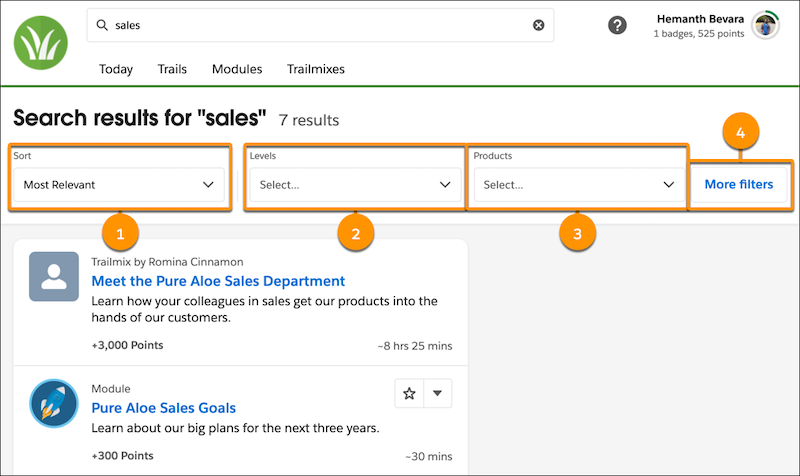Click the +300 Points label
The width and height of the screenshot is (800, 476).
(x=122, y=456)
